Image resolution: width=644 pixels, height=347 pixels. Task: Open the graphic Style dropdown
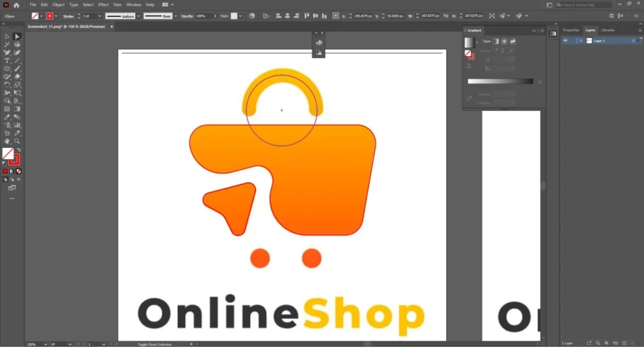(x=240, y=16)
